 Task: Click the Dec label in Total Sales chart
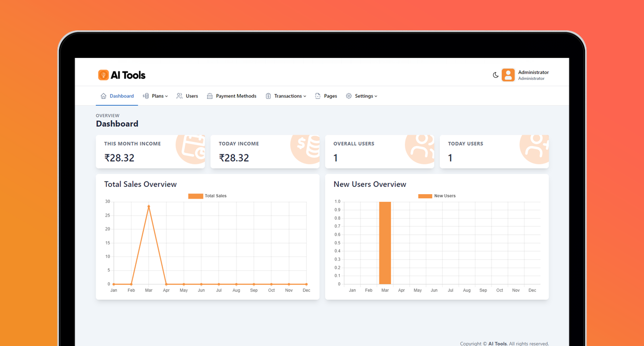(306, 290)
